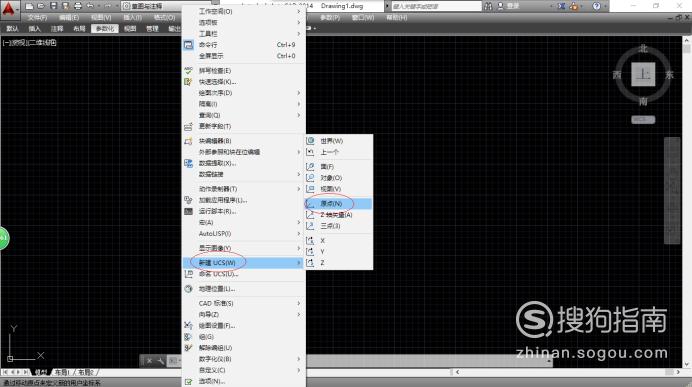Viewport: 692px width, 387px height.
Task: Open the Wizards (Z) menu entry
Action: click(x=243, y=314)
